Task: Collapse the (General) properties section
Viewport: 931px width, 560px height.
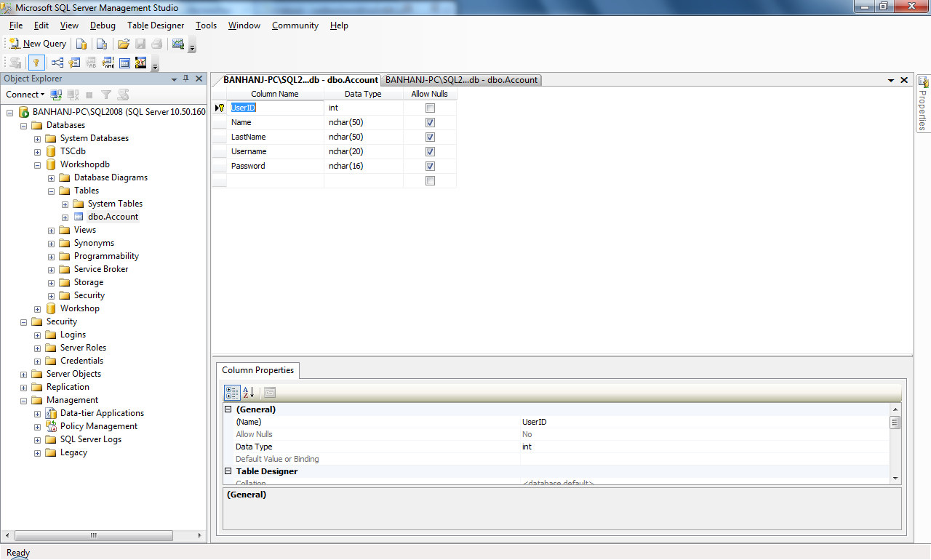Action: 228,409
